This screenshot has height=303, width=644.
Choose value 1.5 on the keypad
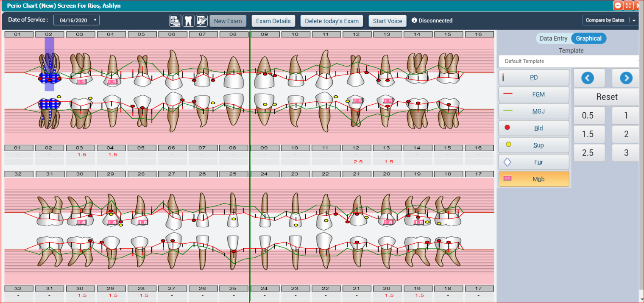[x=587, y=134]
